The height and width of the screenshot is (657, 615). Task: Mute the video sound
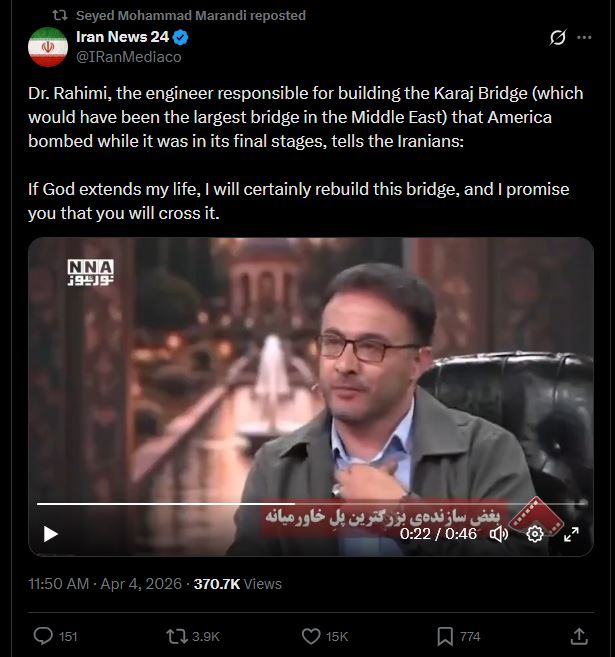coord(499,534)
